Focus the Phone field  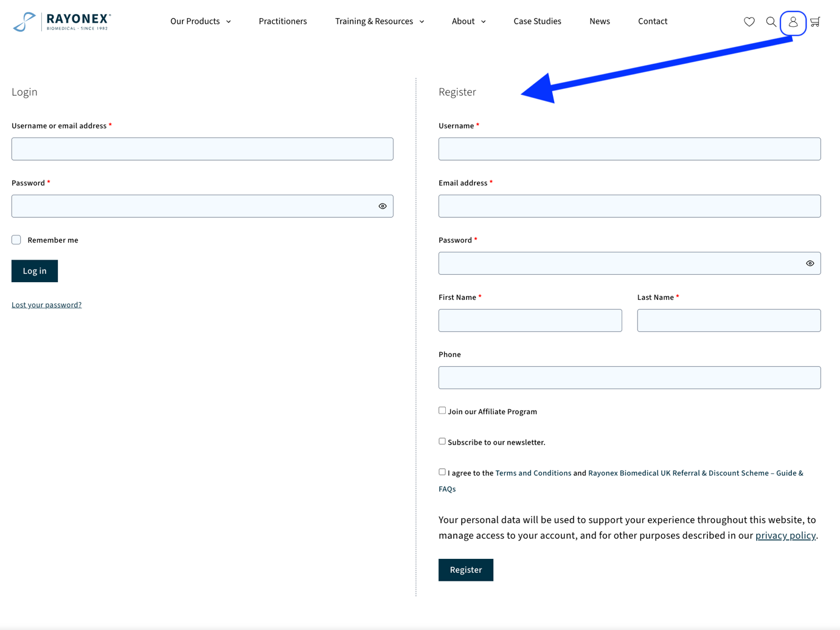pos(630,378)
